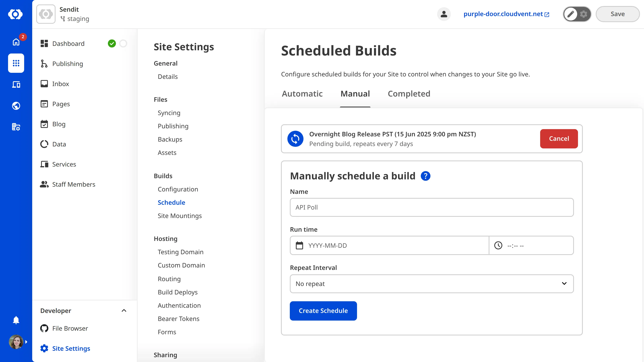Collapse the Developer section
The height and width of the screenshot is (362, 644).
point(124,311)
